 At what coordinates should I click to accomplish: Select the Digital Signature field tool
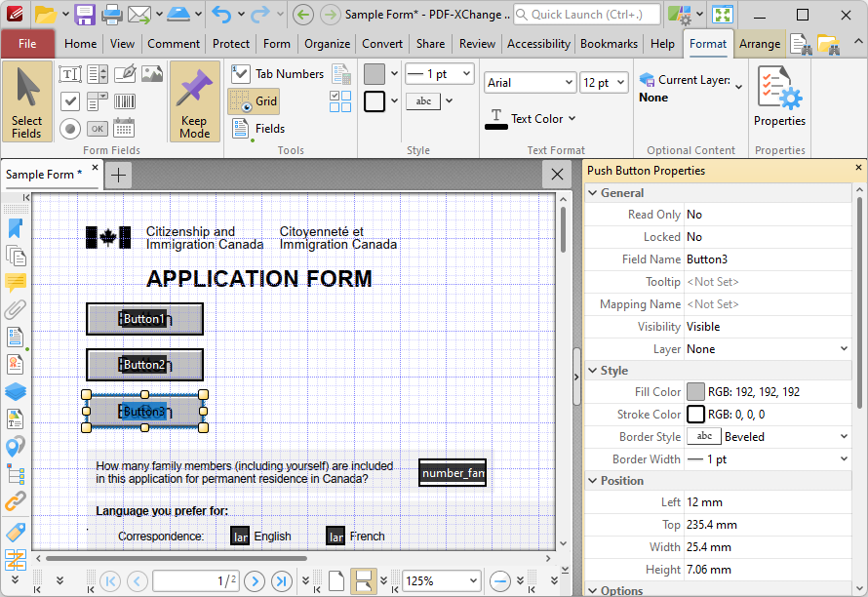tap(125, 74)
